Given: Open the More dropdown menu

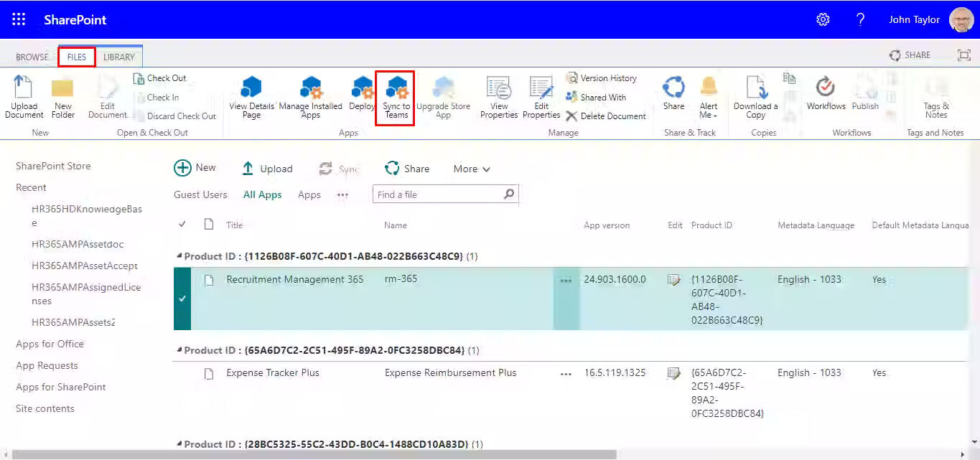Looking at the screenshot, I should click(472, 169).
